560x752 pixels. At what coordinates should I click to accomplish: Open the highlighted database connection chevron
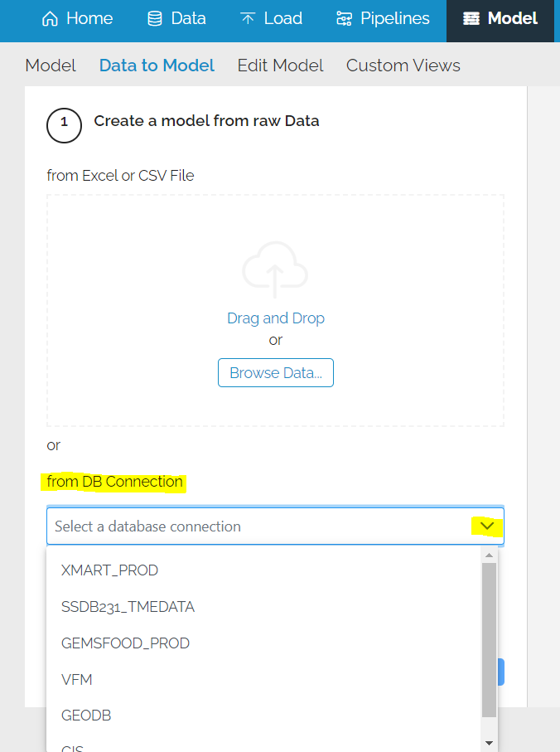click(x=485, y=525)
